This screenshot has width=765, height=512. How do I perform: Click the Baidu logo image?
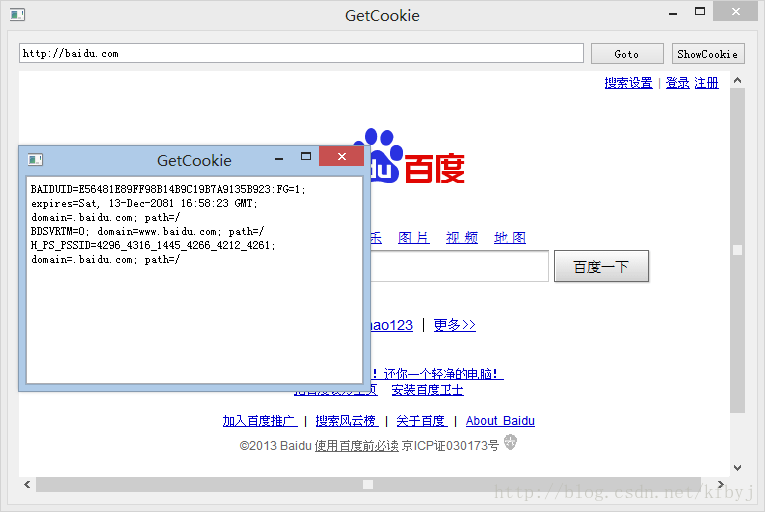pos(417,156)
